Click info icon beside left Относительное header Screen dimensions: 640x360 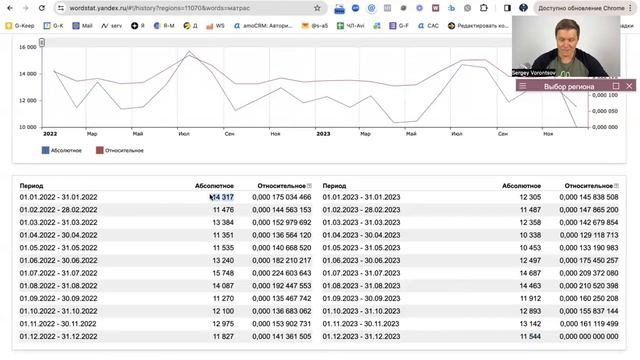click(x=309, y=186)
